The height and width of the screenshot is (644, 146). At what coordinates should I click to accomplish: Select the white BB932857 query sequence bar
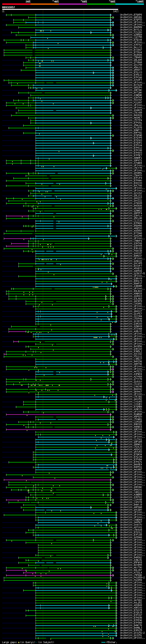(x=60, y=9)
